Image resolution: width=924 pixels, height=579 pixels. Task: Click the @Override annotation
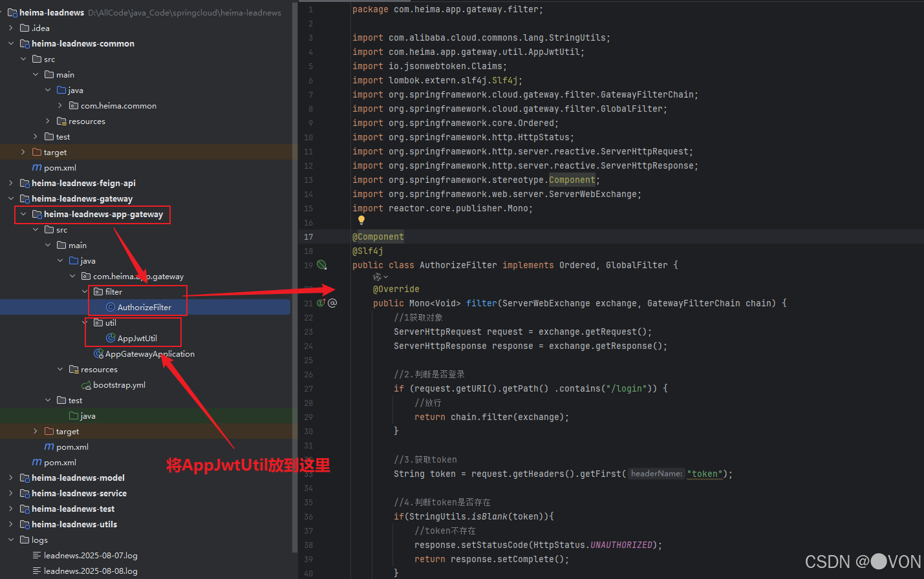pos(396,289)
